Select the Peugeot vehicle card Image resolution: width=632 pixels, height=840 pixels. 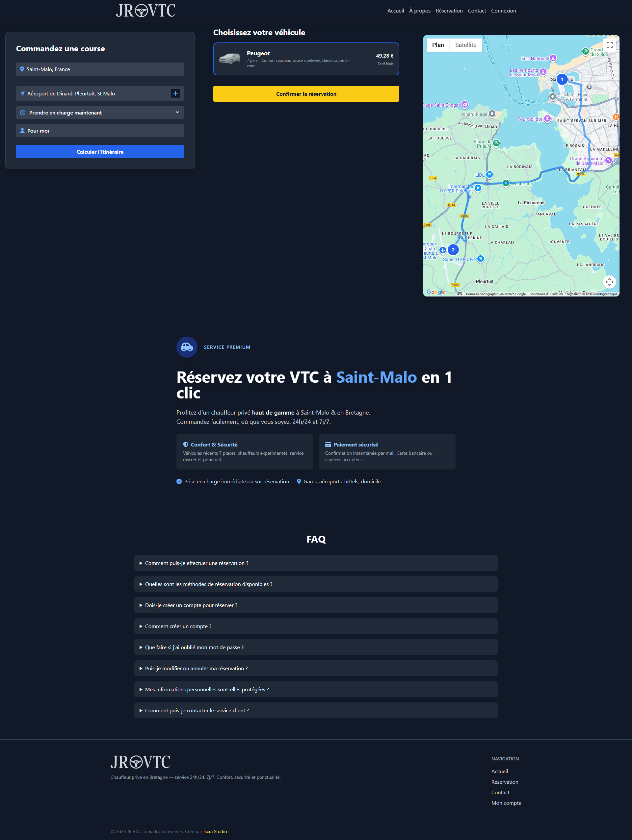click(x=306, y=59)
